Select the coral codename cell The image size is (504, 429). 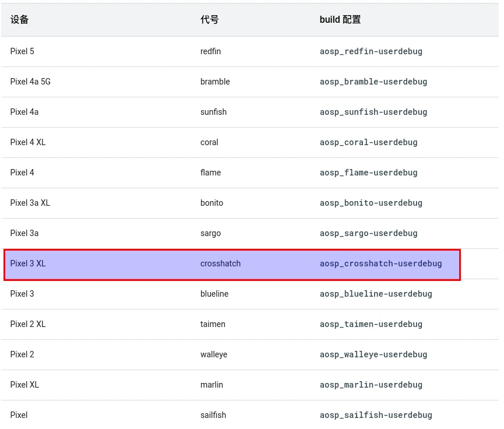209,142
